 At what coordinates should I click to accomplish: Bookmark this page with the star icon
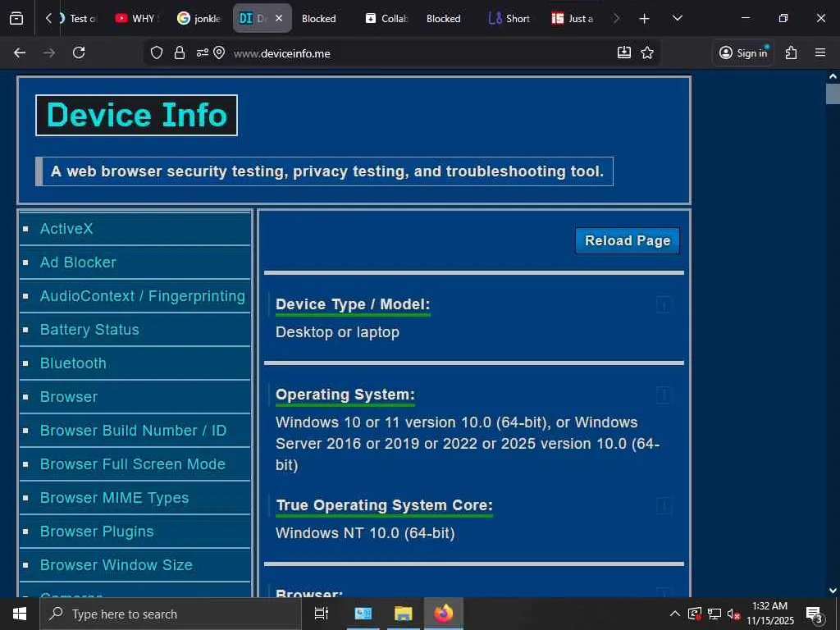point(647,52)
